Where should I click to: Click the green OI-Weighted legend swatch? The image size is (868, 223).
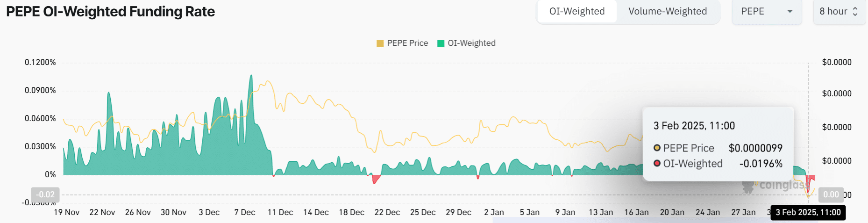pos(441,43)
